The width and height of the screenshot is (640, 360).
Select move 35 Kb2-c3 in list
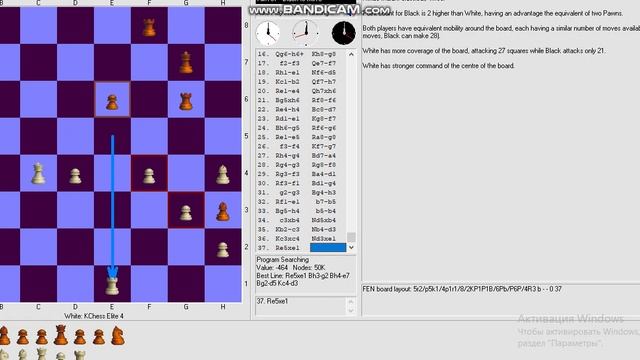click(287, 229)
